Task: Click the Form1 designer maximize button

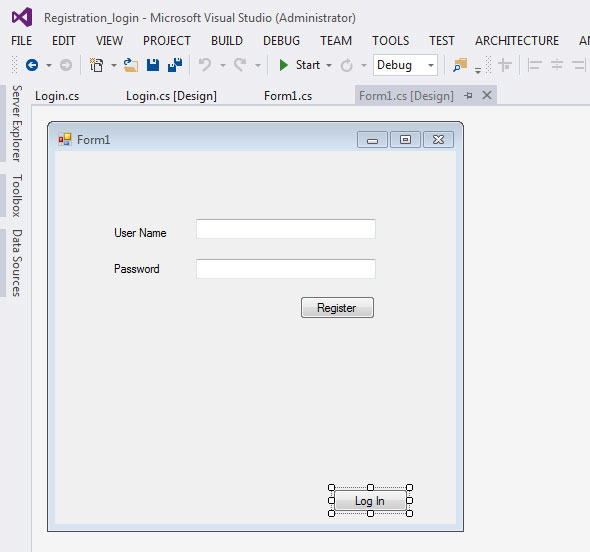Action: point(405,140)
